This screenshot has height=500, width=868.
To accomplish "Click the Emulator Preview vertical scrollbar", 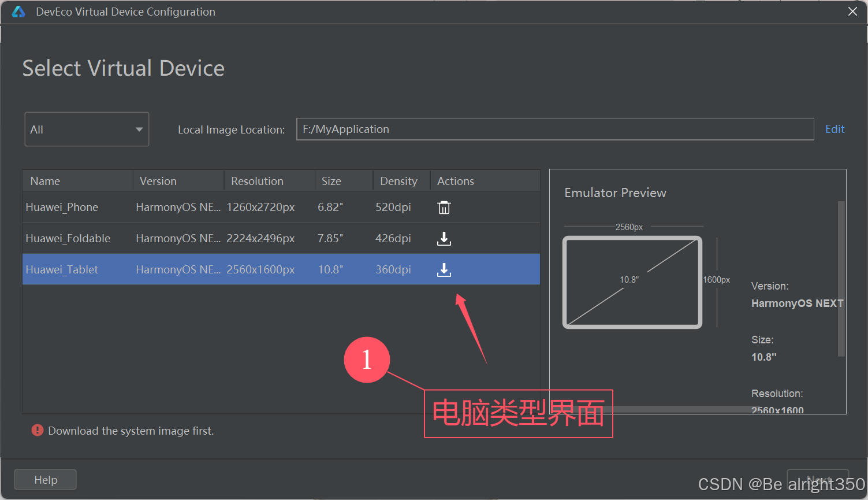I will 841,278.
